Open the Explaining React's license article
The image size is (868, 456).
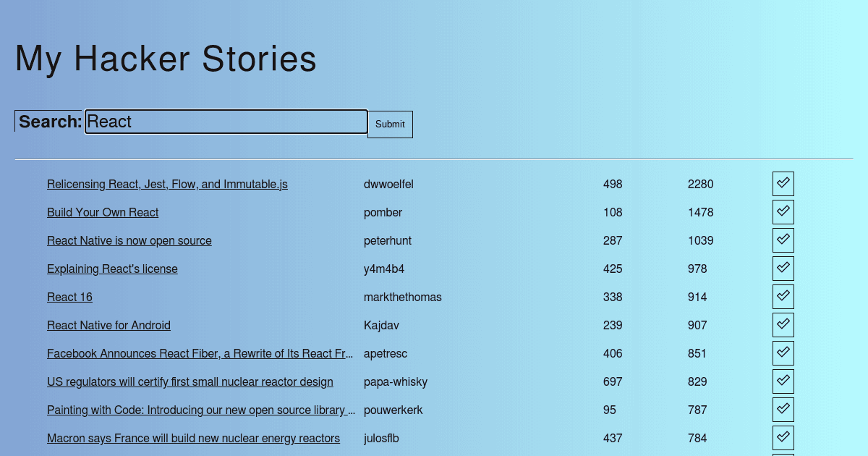pyautogui.click(x=112, y=269)
